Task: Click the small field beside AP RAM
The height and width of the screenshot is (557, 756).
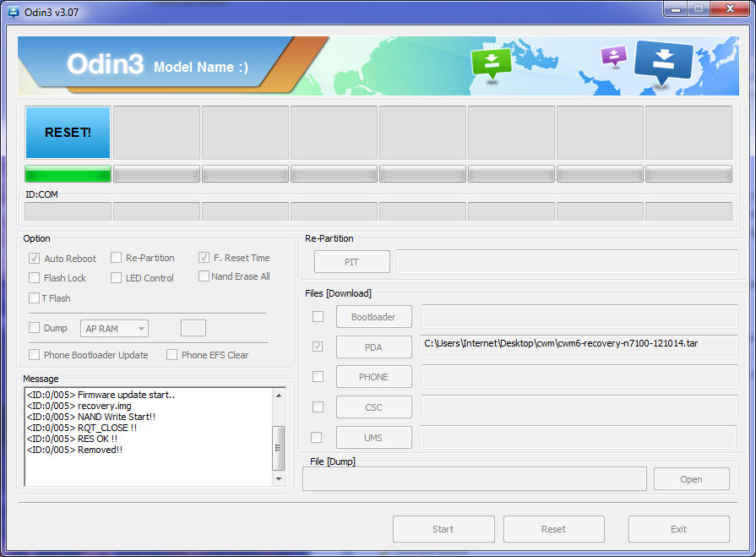Action: point(193,328)
